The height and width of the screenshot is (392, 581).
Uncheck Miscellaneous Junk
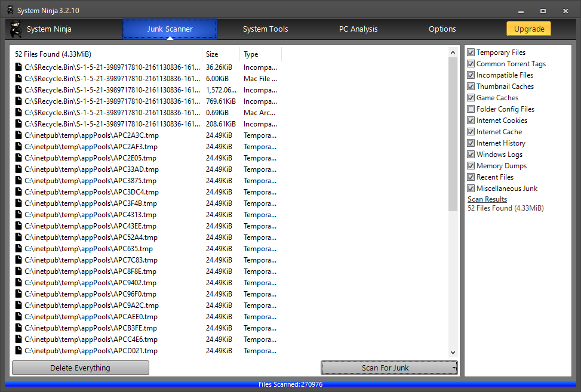point(471,189)
